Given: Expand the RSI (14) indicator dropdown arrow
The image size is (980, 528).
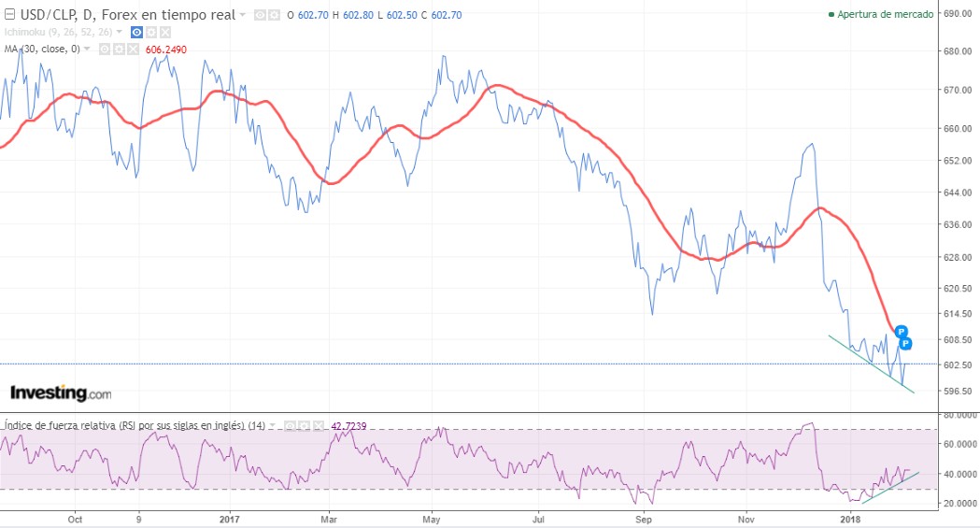Looking at the screenshot, I should (273, 425).
